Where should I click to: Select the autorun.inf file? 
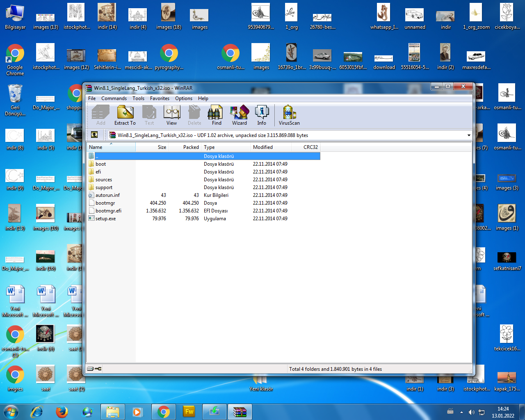point(203,195)
